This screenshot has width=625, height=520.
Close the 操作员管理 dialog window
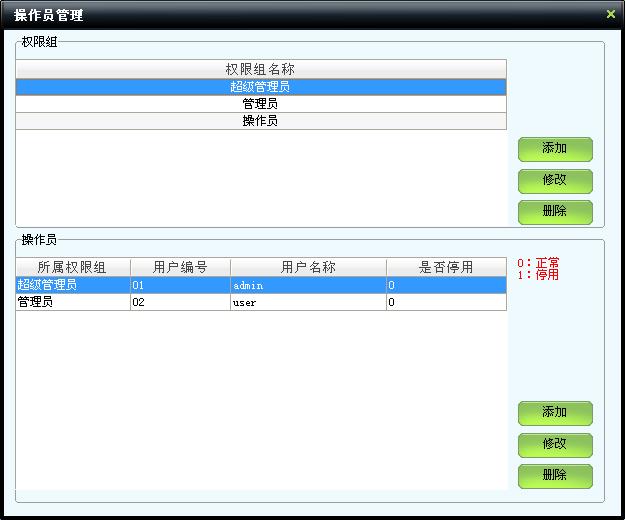point(611,14)
